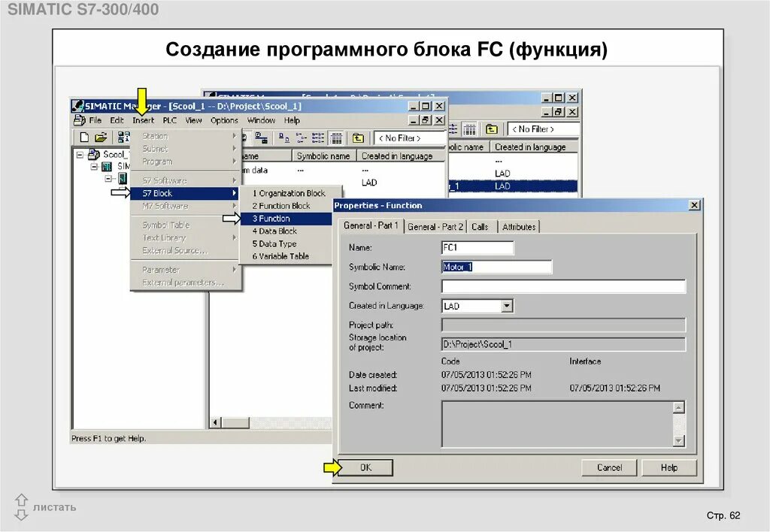Expand the Station submenu

186,136
